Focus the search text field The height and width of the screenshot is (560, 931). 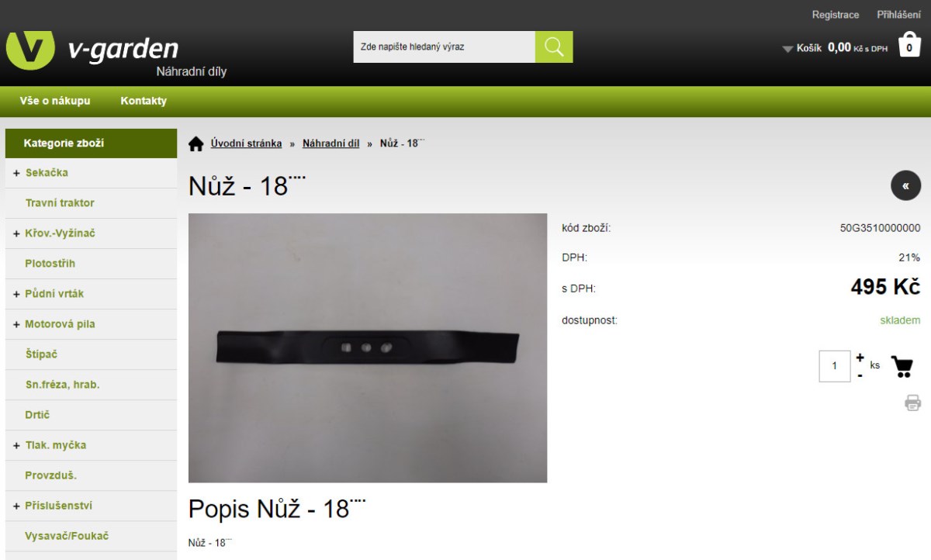coord(445,47)
